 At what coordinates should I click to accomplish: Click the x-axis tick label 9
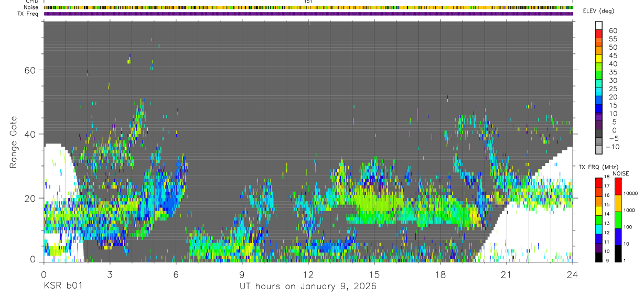click(x=242, y=274)
